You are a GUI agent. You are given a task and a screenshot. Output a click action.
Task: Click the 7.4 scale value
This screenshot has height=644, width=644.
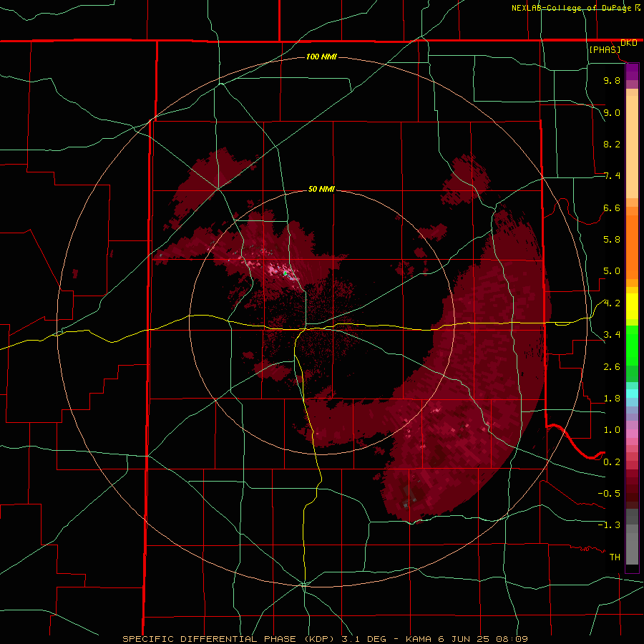pos(612,176)
